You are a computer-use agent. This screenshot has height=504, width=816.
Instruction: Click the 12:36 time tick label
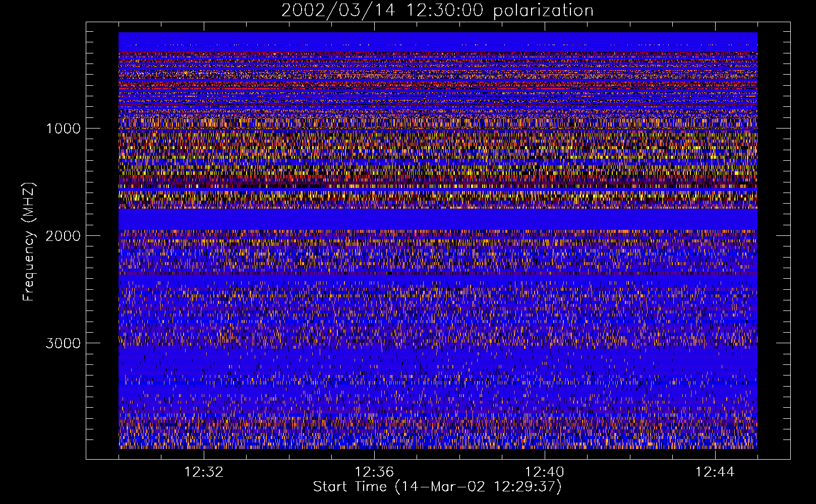[x=374, y=472]
